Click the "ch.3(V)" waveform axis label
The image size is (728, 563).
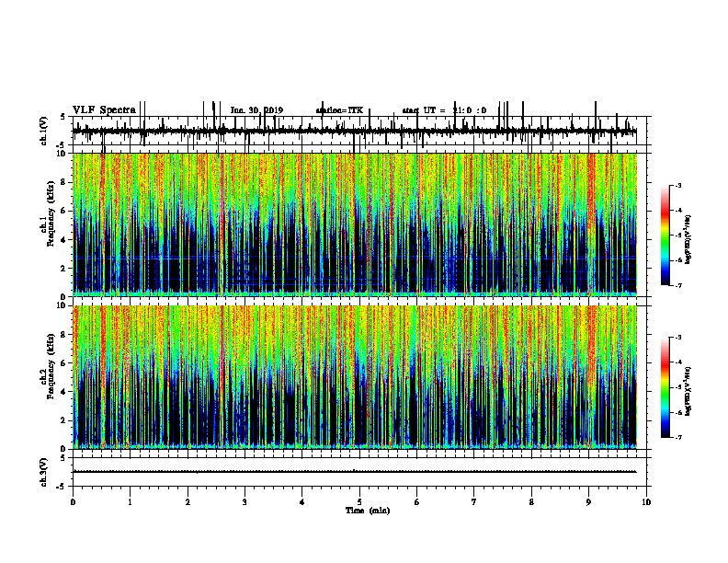[x=44, y=472]
